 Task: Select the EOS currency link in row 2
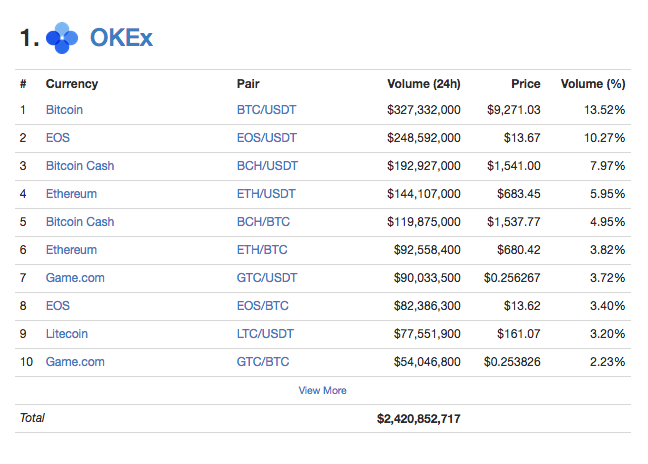pyautogui.click(x=57, y=138)
